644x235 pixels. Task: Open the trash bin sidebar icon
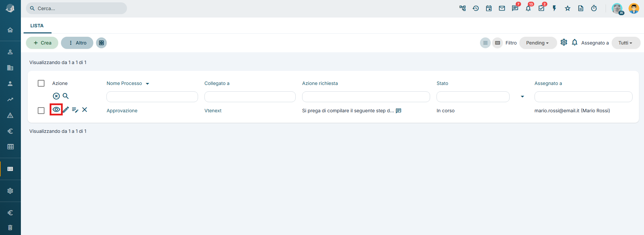click(x=10, y=228)
